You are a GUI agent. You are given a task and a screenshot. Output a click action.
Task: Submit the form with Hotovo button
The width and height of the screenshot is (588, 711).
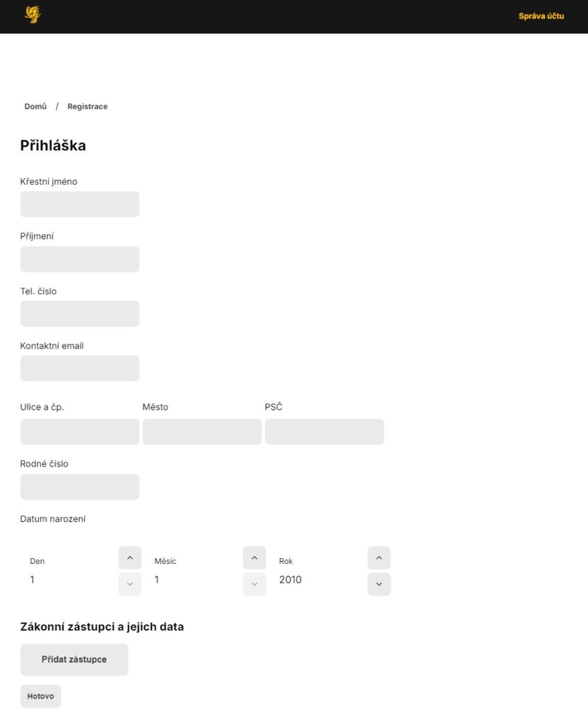click(41, 696)
